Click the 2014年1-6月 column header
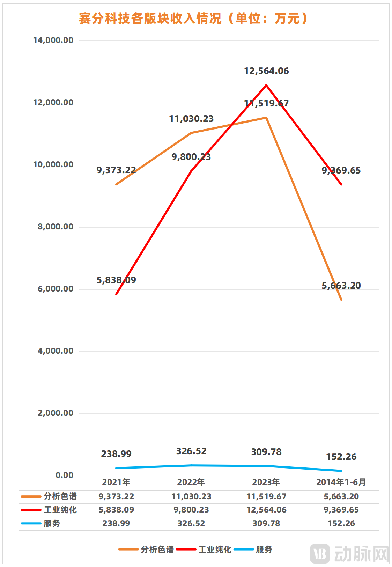The image size is (392, 567). point(341,482)
